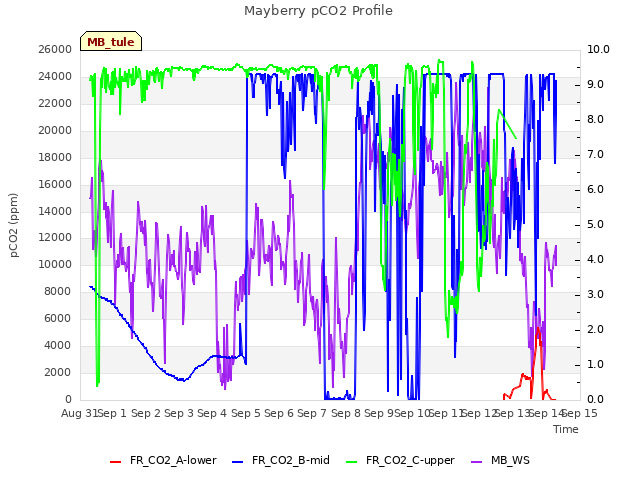640x480 pixels.
Task: Click the 4000 left axis tick label
Action: (58, 345)
